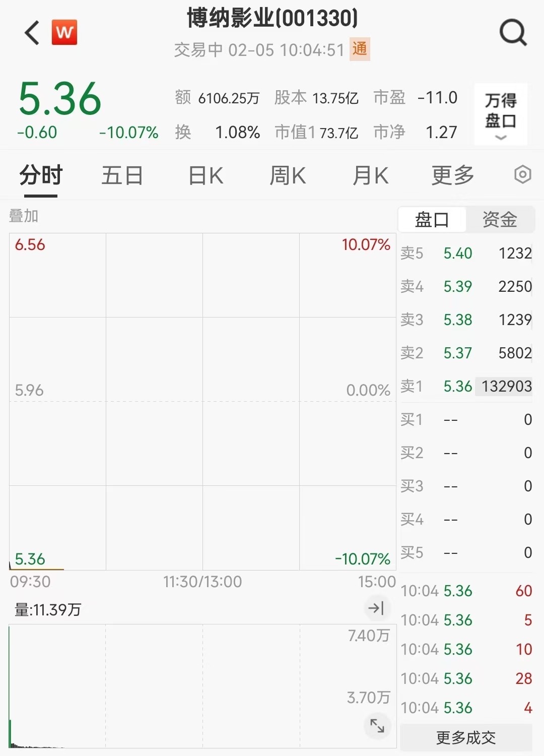Open the search magnifier icon
The image size is (544, 756).
click(512, 33)
